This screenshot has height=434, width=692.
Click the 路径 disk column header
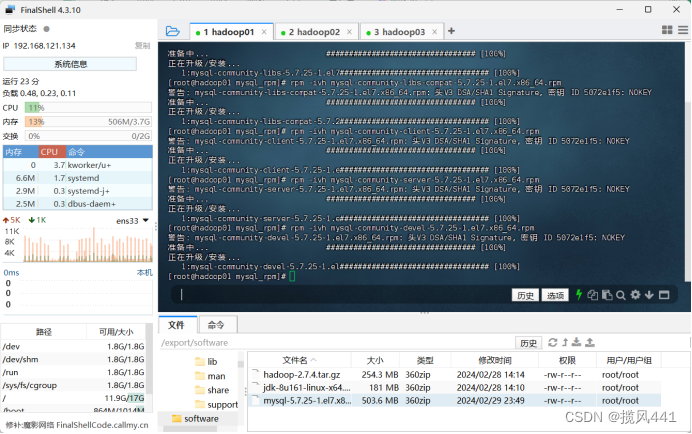pos(44,332)
